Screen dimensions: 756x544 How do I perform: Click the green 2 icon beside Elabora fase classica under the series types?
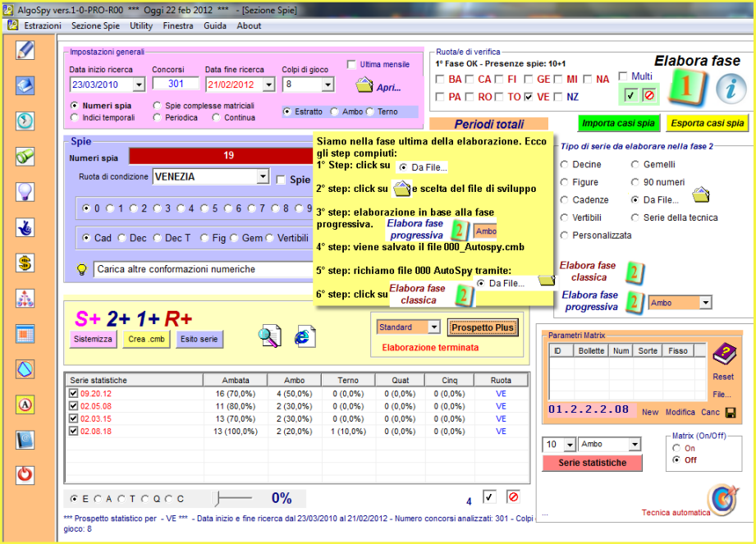click(635, 272)
